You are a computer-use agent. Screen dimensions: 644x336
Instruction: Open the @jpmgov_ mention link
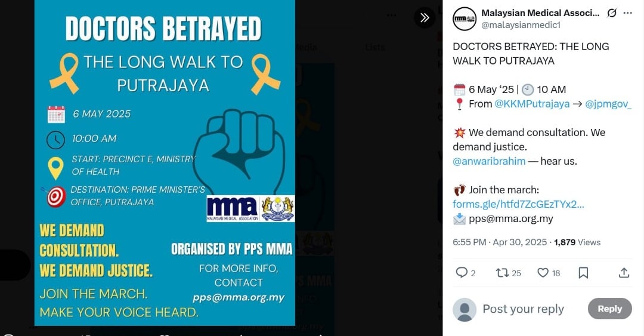coord(608,104)
